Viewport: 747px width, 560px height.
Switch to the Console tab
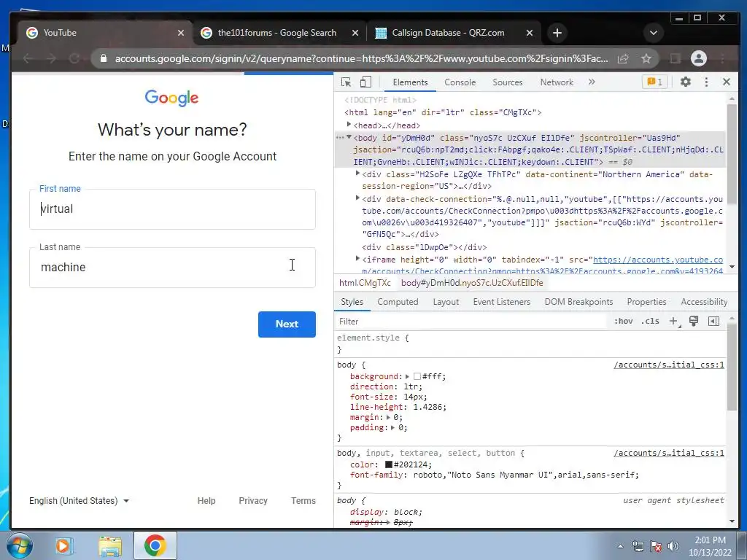[x=460, y=82]
